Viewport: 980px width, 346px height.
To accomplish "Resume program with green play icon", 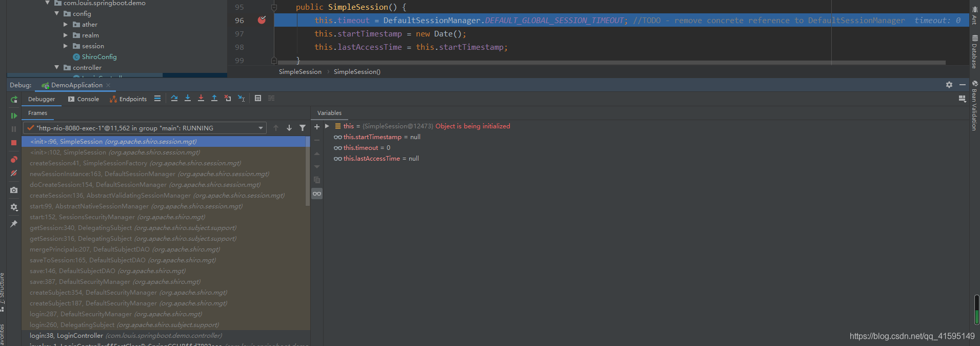I will [x=14, y=116].
